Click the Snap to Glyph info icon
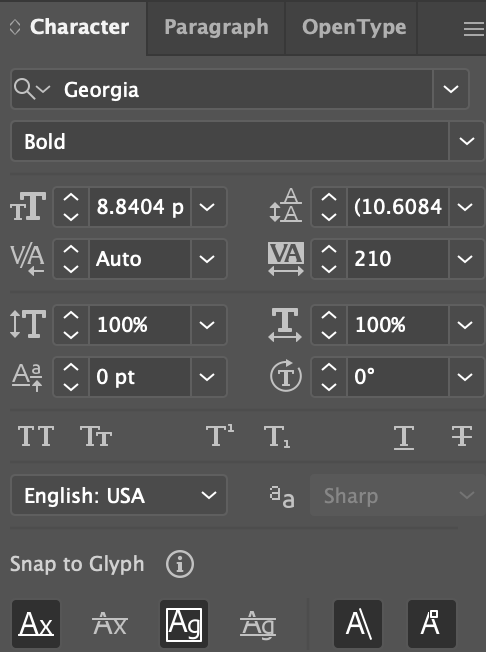The image size is (486, 652). click(x=180, y=564)
